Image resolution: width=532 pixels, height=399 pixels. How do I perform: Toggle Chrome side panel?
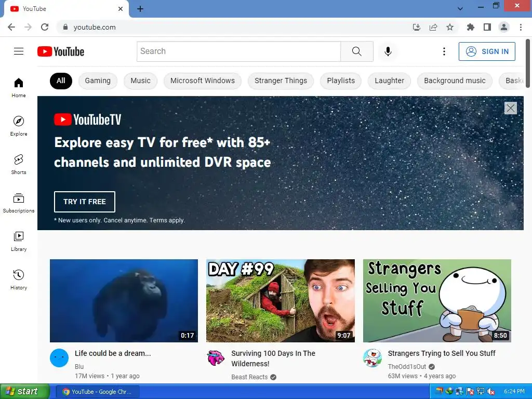tap(487, 27)
